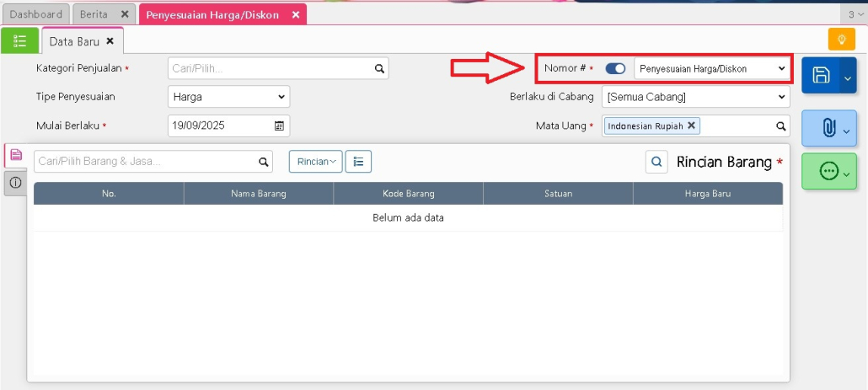The image size is (868, 390).
Task: Click the paperclip attachment icon
Action: click(x=828, y=128)
